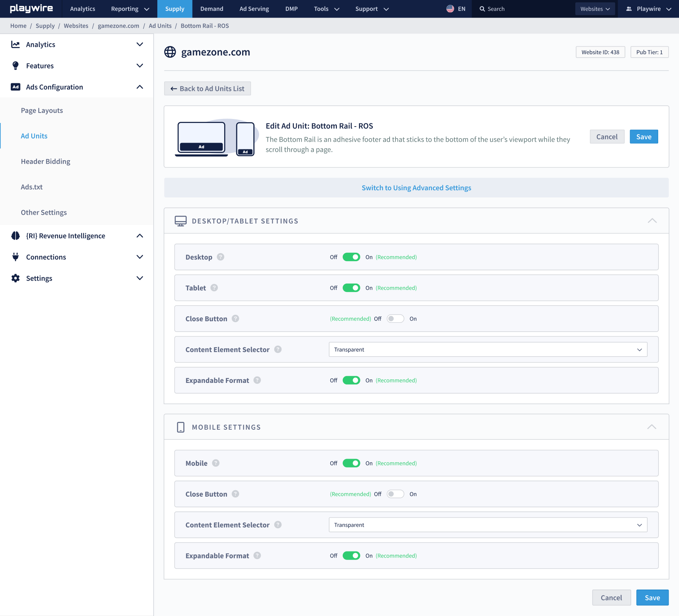Click the Websites breadcrumb link
The image size is (679, 616).
76,26
